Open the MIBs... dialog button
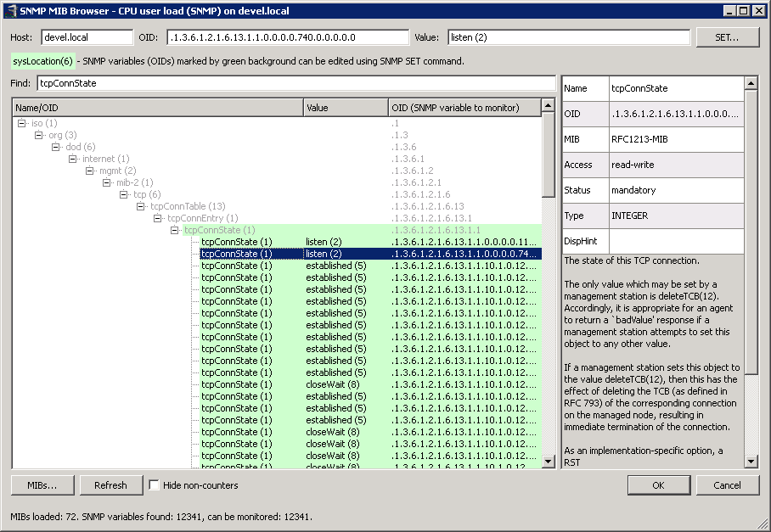Image resolution: width=771 pixels, height=532 pixels. [x=42, y=485]
